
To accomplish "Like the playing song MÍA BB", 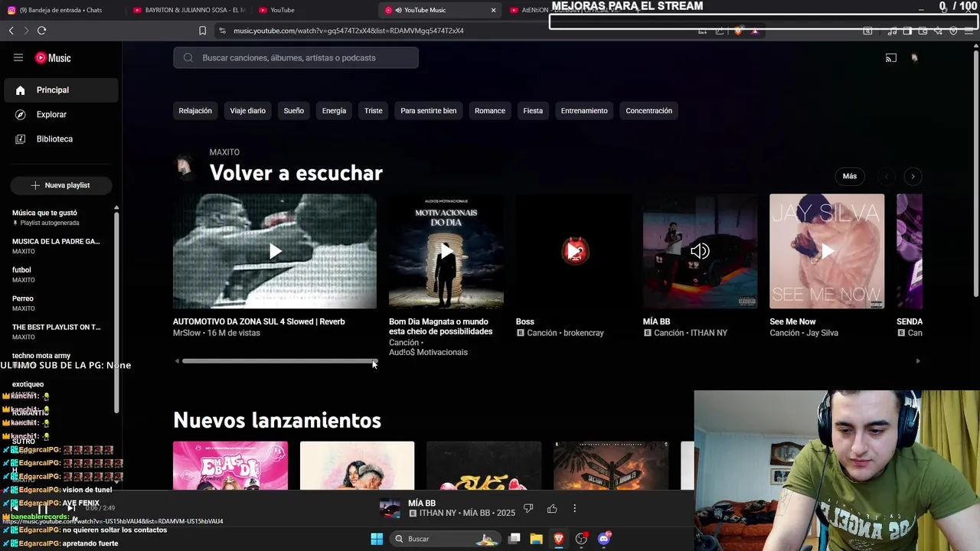I will click(x=552, y=508).
